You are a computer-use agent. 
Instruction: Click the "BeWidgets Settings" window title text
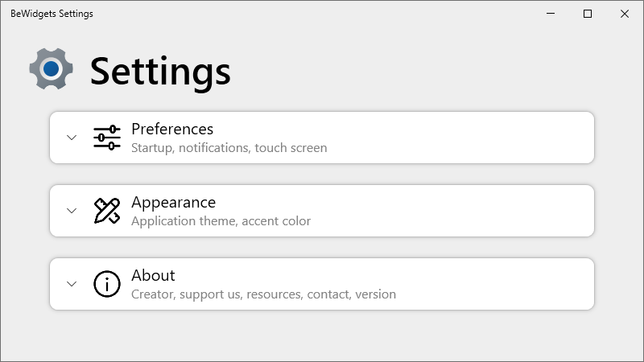[52, 14]
